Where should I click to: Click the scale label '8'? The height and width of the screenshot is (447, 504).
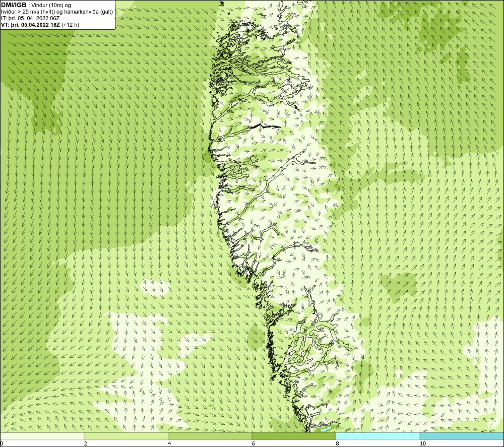pyautogui.click(x=337, y=443)
